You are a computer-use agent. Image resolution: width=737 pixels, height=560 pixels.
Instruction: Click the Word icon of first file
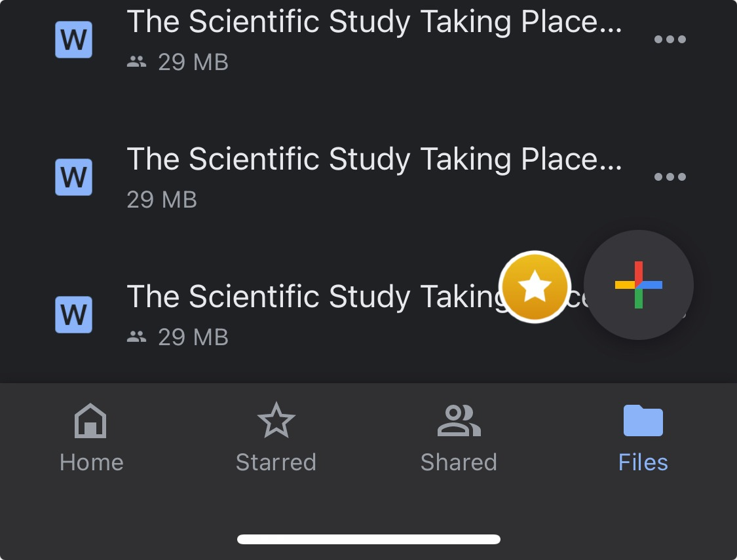tap(74, 39)
